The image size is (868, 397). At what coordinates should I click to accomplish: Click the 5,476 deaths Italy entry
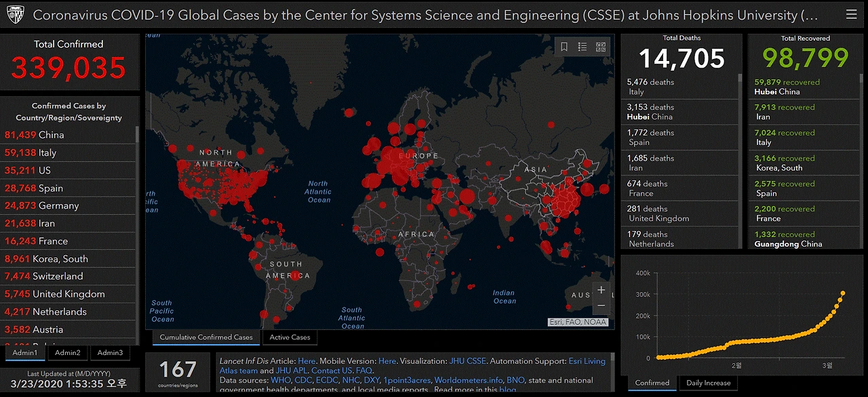tap(679, 87)
